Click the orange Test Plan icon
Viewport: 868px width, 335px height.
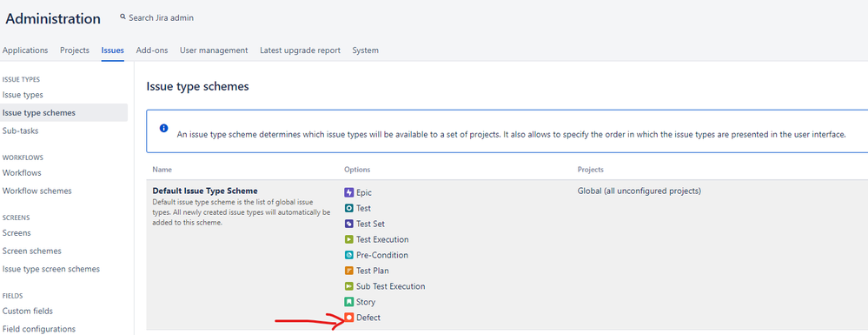coord(348,271)
